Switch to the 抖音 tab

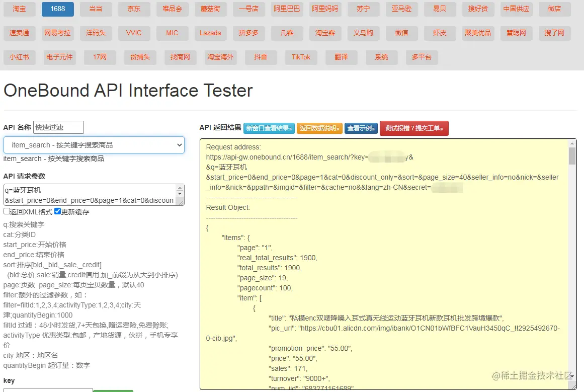tap(261, 57)
